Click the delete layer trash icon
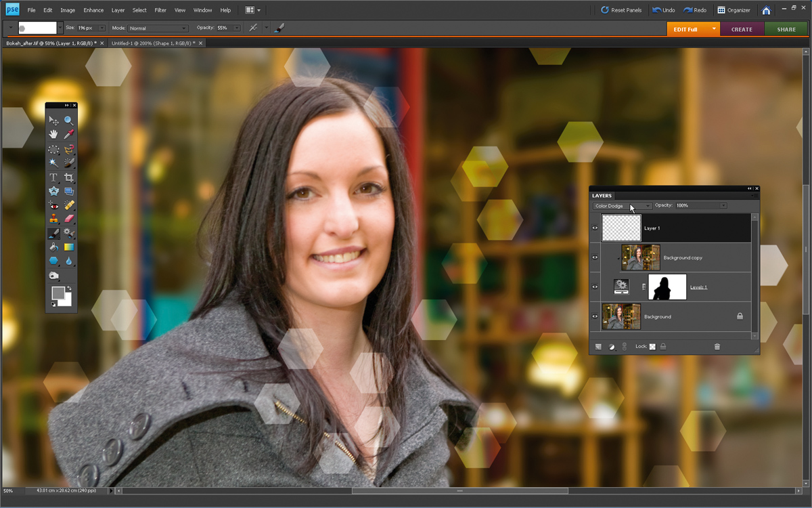812x508 pixels. tap(717, 347)
